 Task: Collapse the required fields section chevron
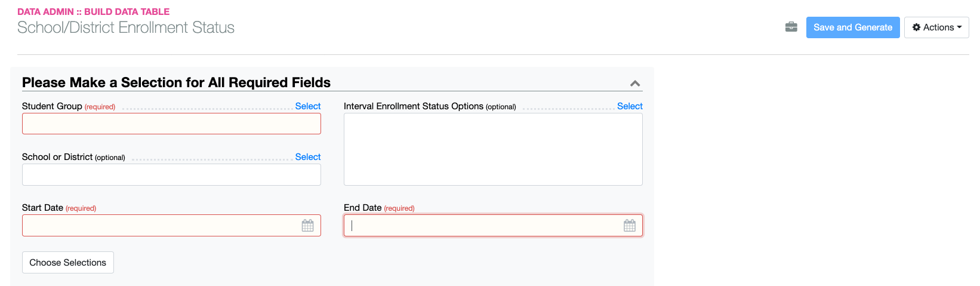[x=635, y=84]
